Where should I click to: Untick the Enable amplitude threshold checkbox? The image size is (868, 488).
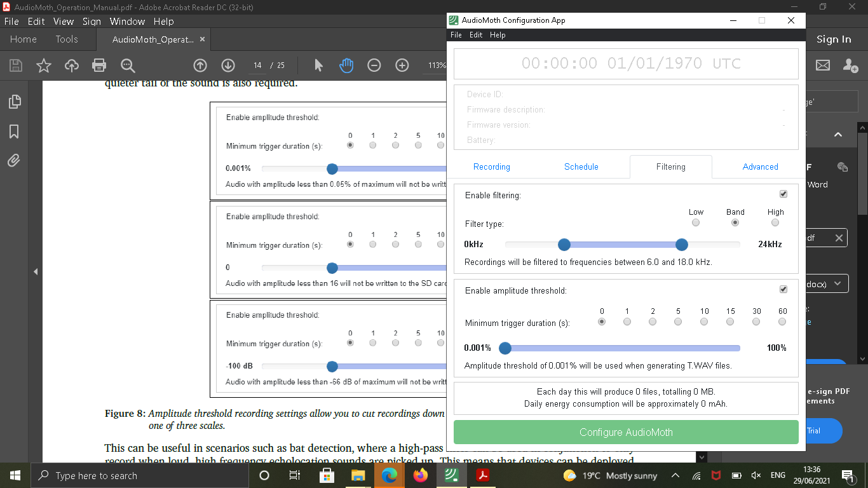coord(783,290)
